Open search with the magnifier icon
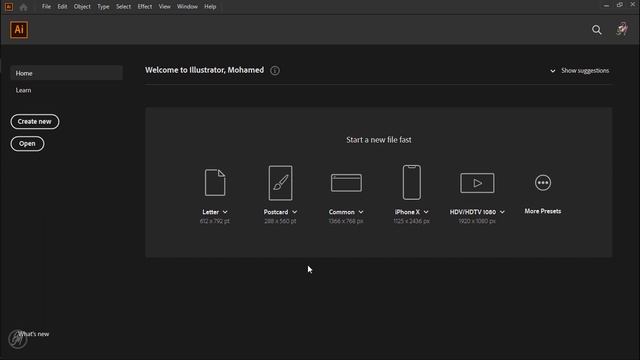This screenshot has width=640, height=360. [597, 30]
